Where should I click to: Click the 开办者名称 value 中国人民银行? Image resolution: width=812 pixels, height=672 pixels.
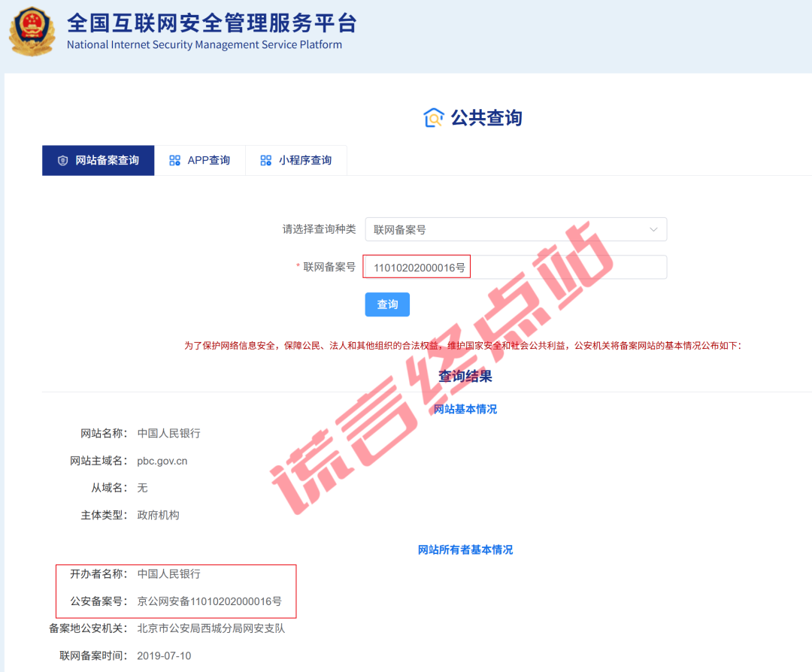coord(169,574)
